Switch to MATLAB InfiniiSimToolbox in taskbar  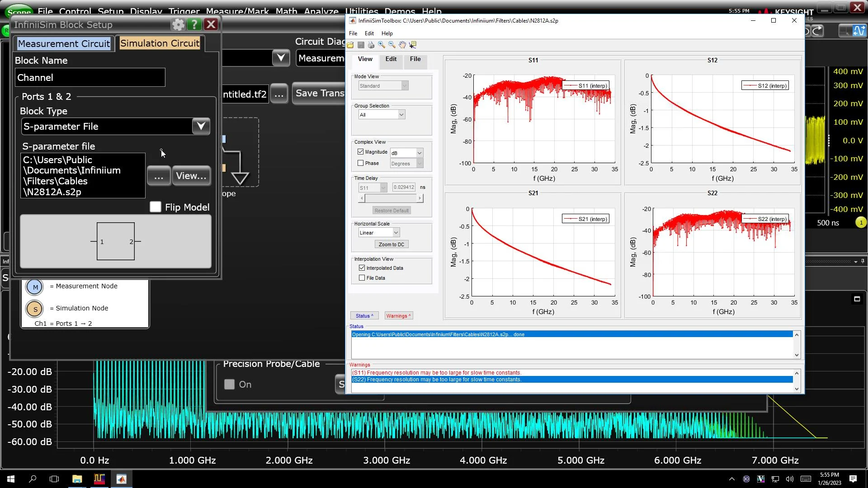[122, 479]
